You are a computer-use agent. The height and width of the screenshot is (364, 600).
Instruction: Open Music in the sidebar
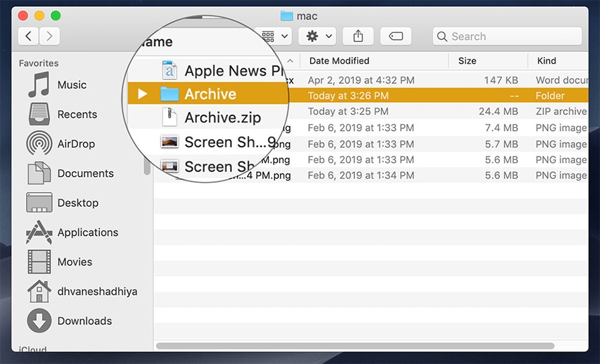(71, 85)
